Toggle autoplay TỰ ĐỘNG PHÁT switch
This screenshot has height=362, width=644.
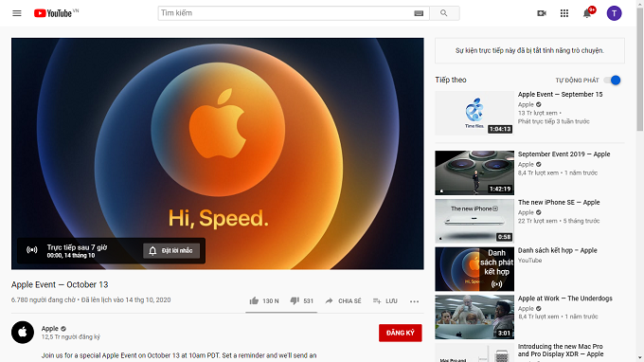pyautogui.click(x=613, y=81)
